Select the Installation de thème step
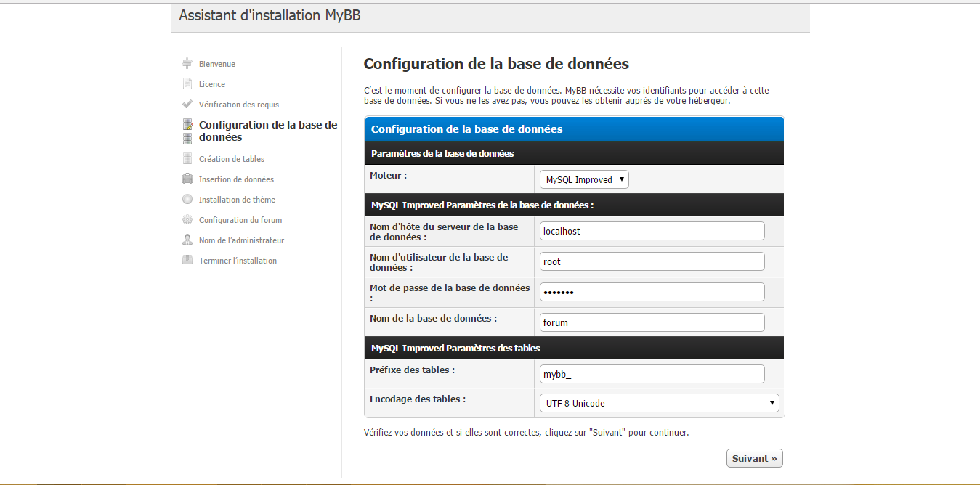Viewport: 980px width, 485px height. pos(237,200)
